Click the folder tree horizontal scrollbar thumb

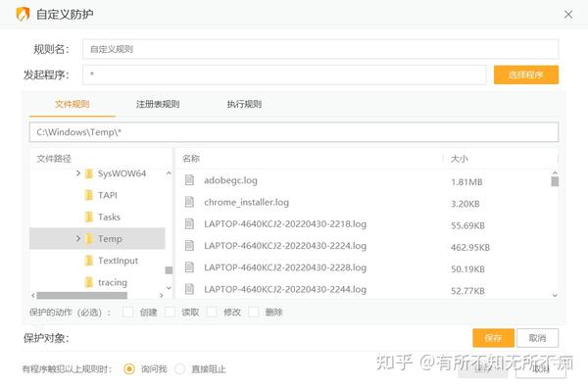tap(82, 296)
